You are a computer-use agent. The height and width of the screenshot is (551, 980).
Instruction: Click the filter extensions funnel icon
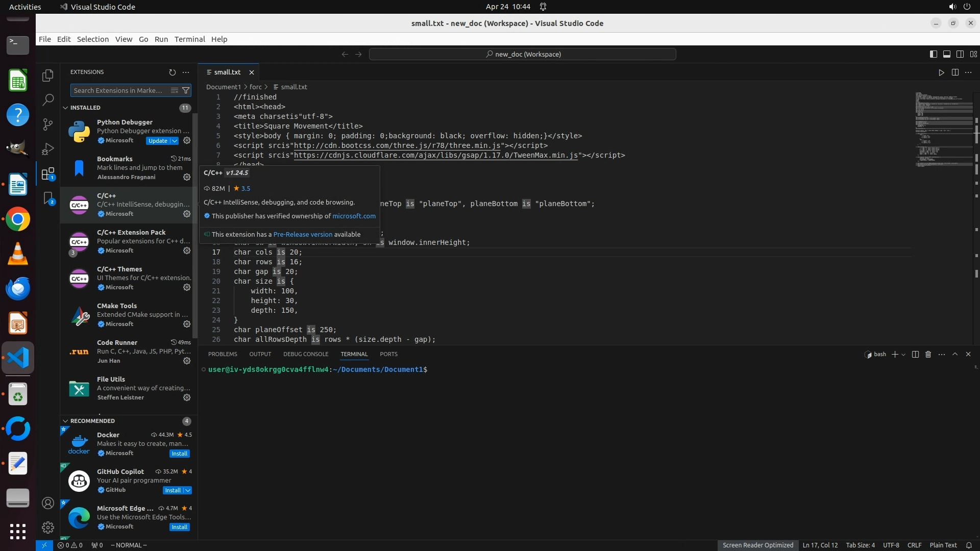pos(186,90)
